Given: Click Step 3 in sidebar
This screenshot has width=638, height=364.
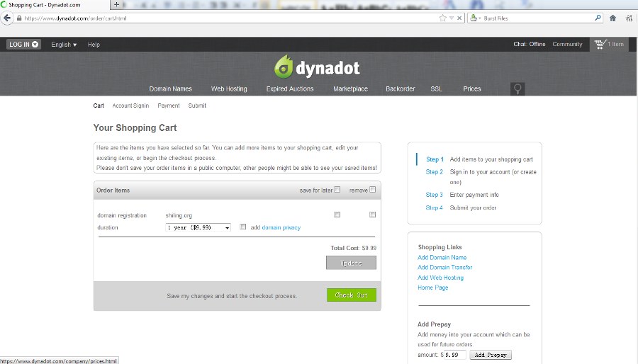Looking at the screenshot, I should pyautogui.click(x=434, y=195).
